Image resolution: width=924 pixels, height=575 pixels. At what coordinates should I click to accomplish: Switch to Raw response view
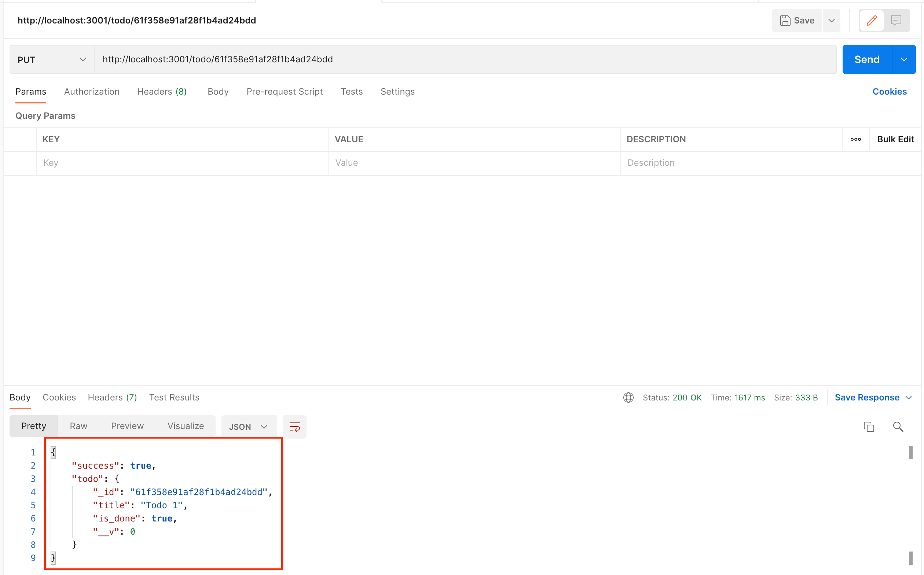pyautogui.click(x=79, y=426)
